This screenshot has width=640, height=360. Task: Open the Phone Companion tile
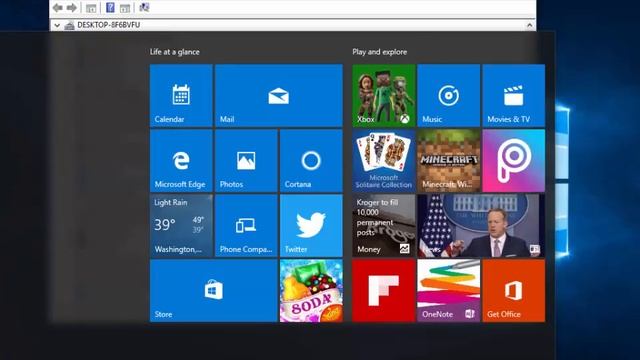[246, 226]
